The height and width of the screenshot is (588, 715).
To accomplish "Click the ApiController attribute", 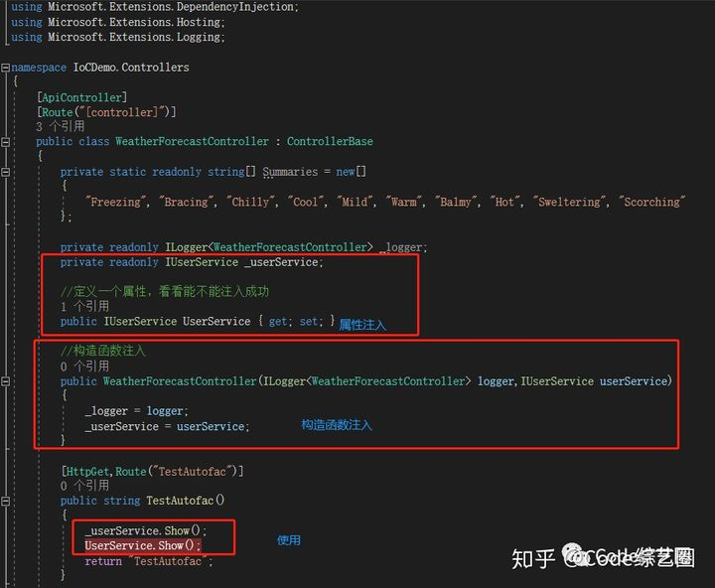I will point(82,97).
